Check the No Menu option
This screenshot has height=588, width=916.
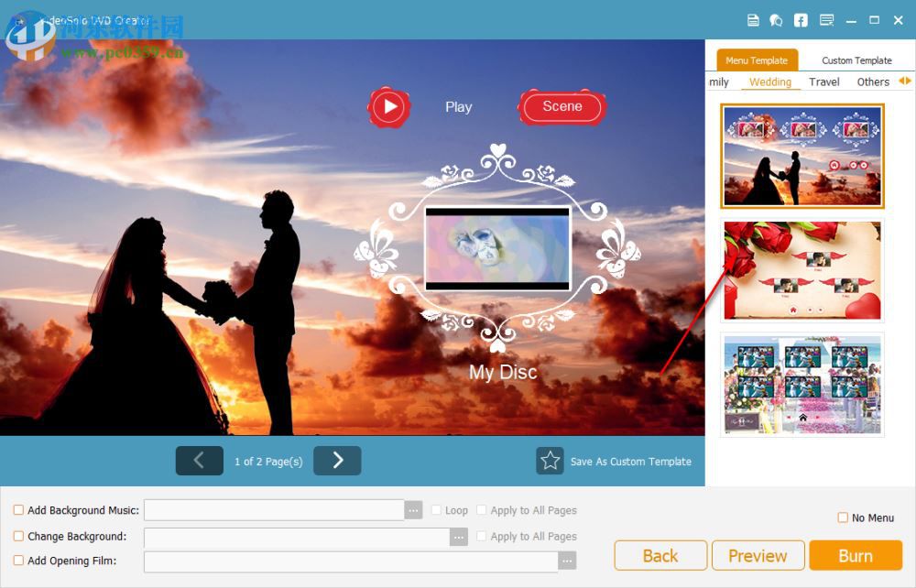842,517
